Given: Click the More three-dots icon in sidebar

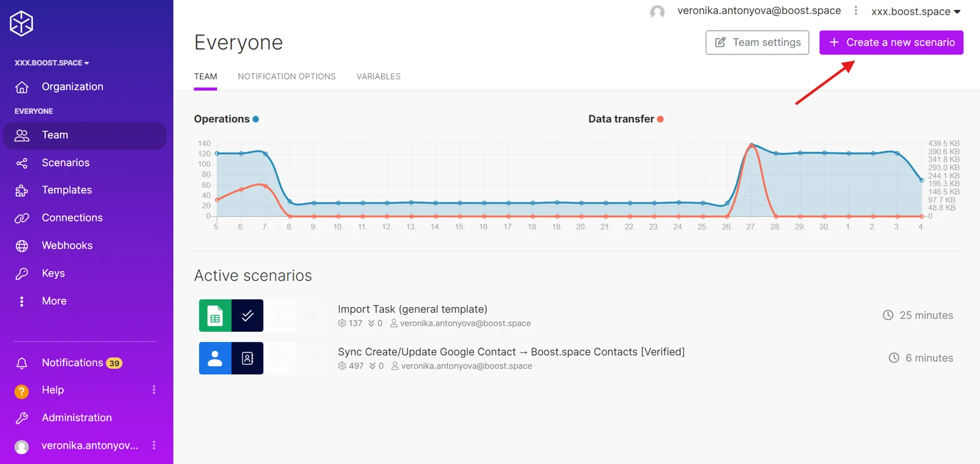Looking at the screenshot, I should pos(22,301).
